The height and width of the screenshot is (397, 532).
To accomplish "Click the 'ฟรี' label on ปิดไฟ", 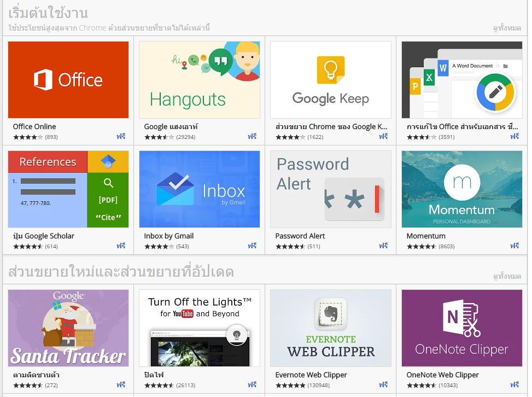I will tap(252, 385).
